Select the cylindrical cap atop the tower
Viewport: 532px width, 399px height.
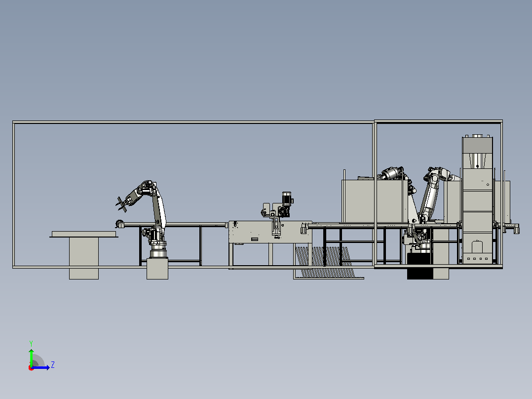(x=477, y=136)
